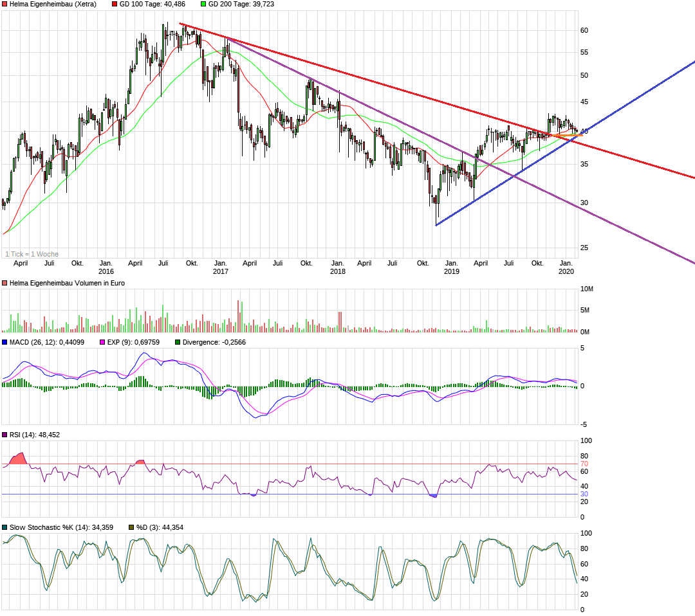Click the olive %D legend swatch
Screen dimensions: 695x616
(x=132, y=527)
